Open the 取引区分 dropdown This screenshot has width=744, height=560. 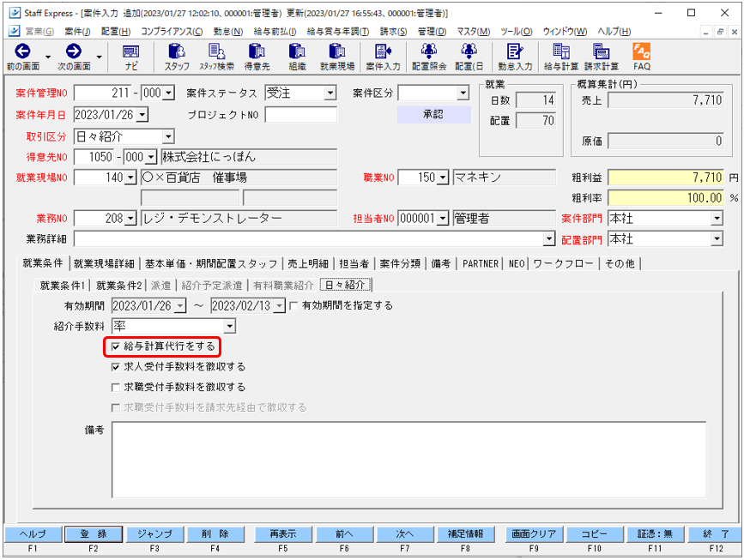pyautogui.click(x=168, y=137)
